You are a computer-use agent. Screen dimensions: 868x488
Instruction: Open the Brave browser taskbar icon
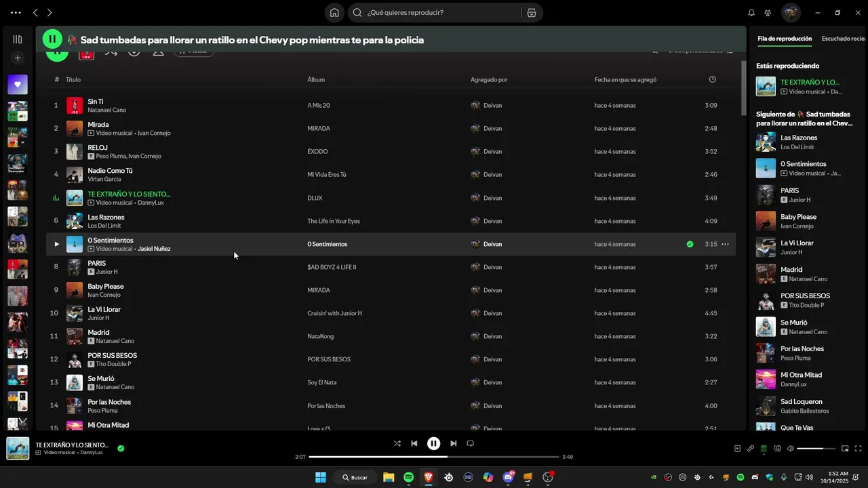coord(429,477)
